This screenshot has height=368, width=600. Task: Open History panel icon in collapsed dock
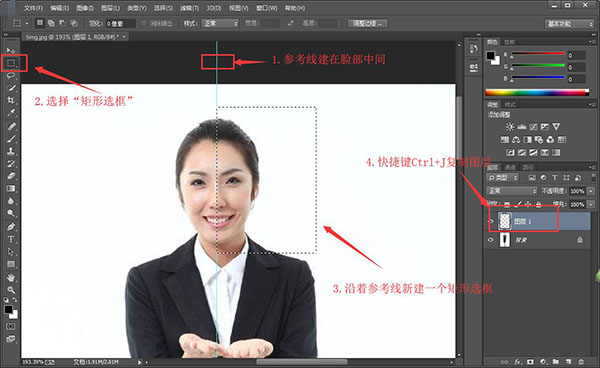(474, 49)
